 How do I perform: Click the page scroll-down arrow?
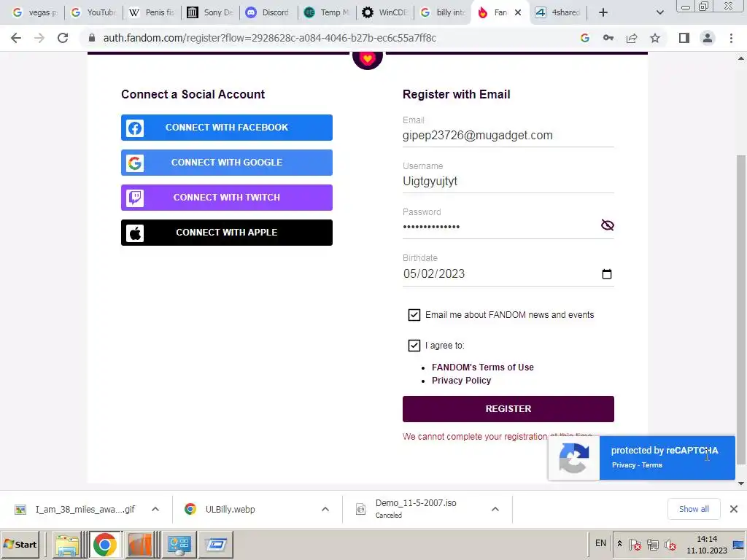[x=741, y=484]
